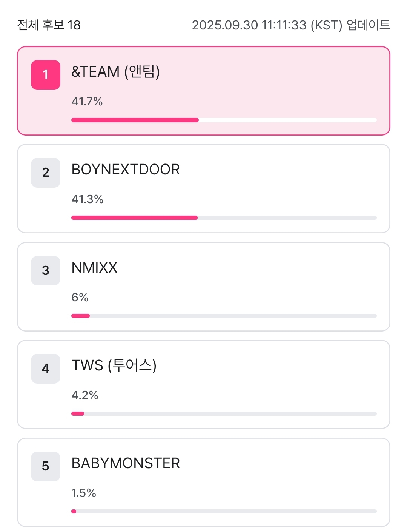
Task: Click the BOYNEXTDOOR vote progress bar
Action: (x=224, y=218)
